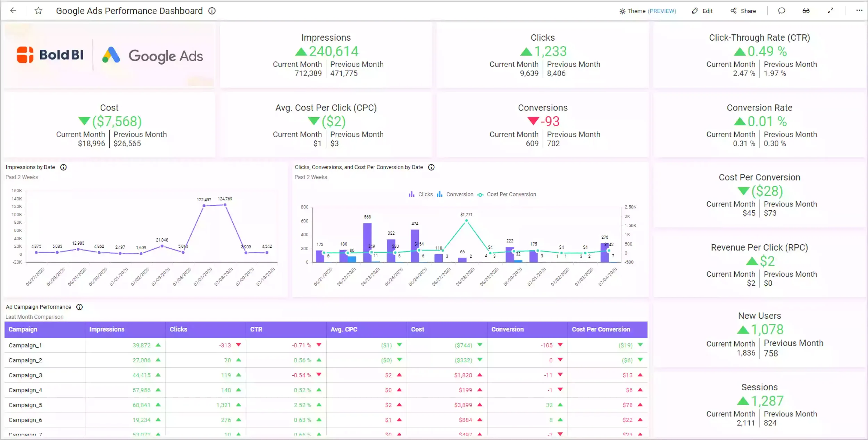
Task: Expand the dashboard to fullscreen
Action: 831,11
